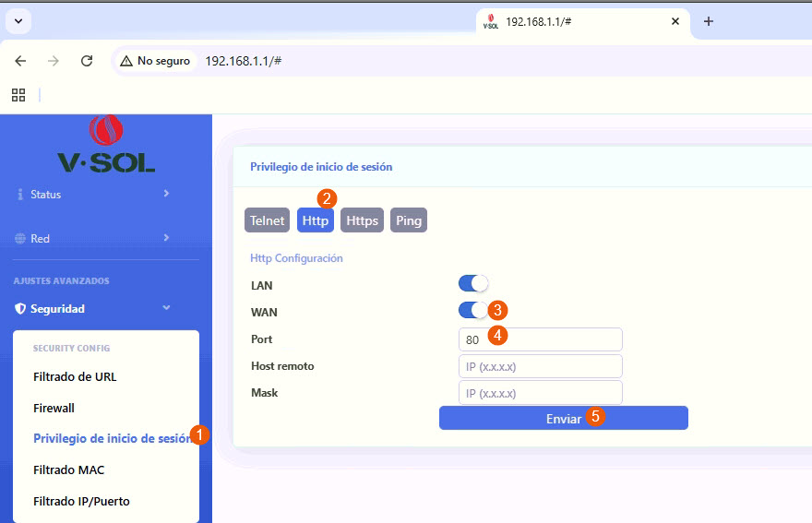The image size is (812, 523).
Task: Click the Red globe icon
Action: [20, 239]
